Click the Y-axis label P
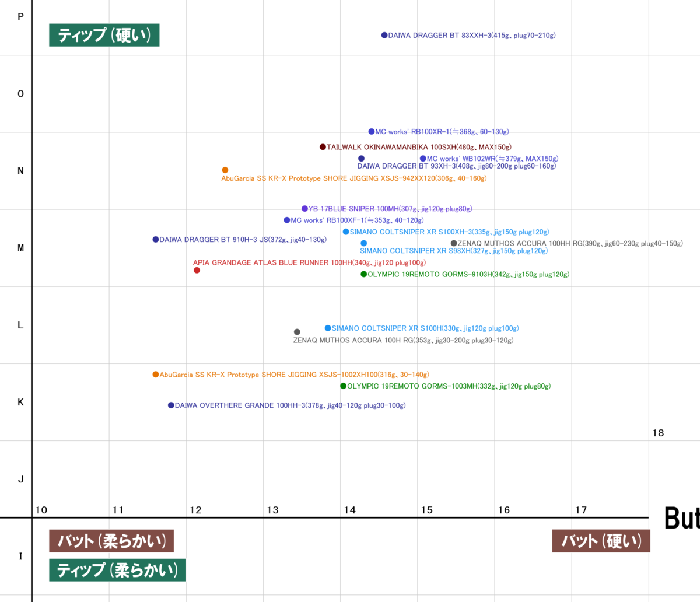 pos(21,17)
